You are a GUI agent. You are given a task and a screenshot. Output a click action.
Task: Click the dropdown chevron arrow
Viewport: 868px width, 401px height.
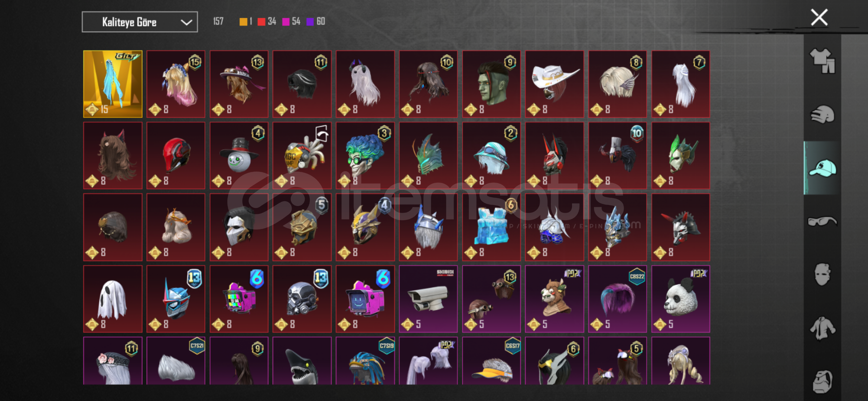186,22
